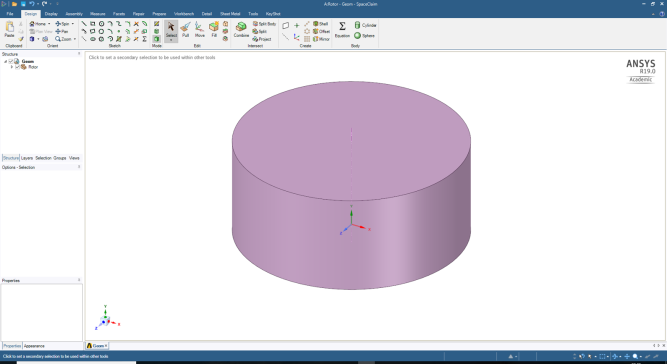Open the Groups panel tab
Image resolution: width=667 pixels, height=364 pixels.
[x=60, y=158]
